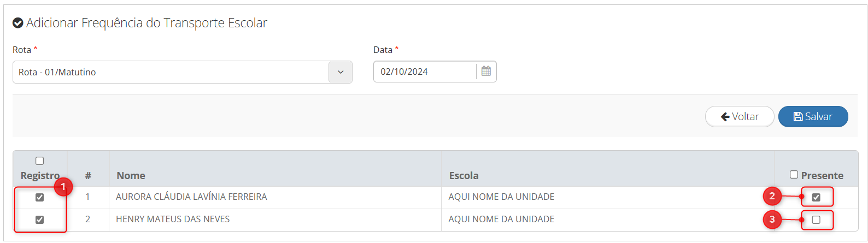Uncheck Registro for Aurora Cláudia Lavínia Ferreira

(x=39, y=197)
